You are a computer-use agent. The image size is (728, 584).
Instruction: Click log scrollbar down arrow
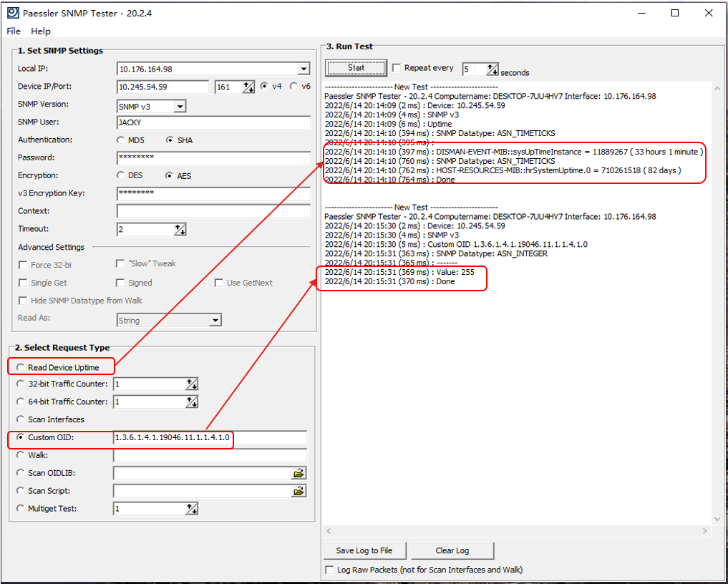coord(717,519)
